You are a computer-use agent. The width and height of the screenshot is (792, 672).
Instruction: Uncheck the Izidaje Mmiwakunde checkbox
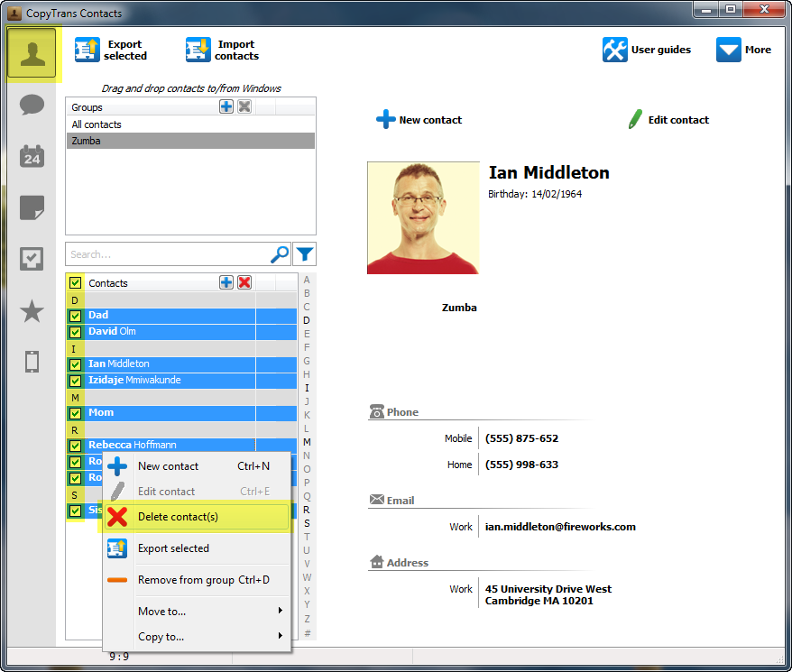click(x=75, y=381)
